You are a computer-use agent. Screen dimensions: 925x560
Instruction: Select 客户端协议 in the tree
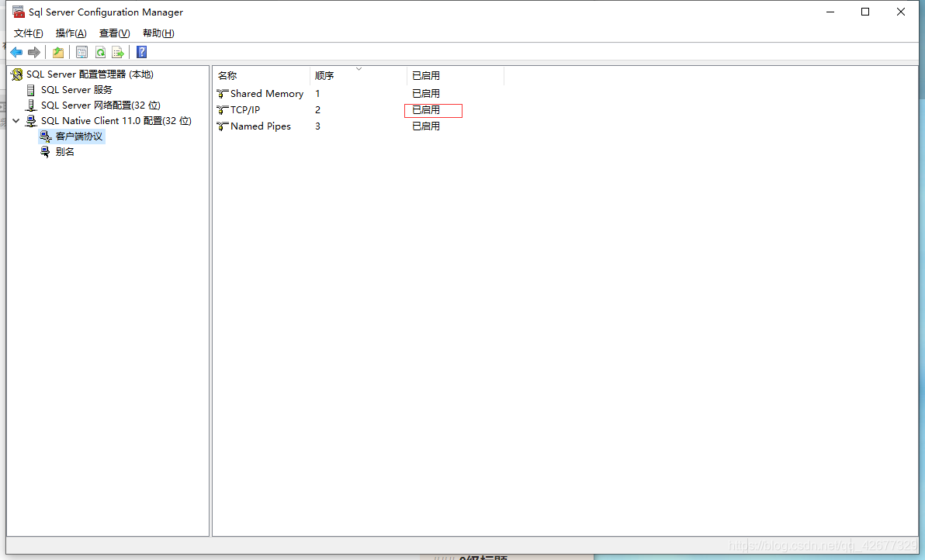[79, 137]
